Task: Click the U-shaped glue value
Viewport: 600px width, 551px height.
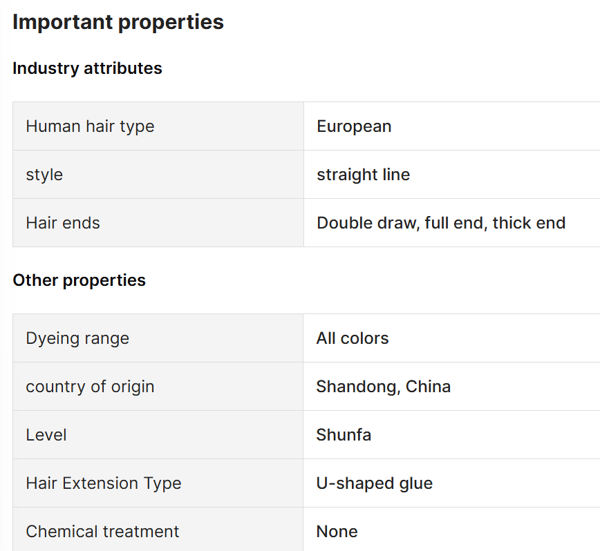Action: click(374, 483)
